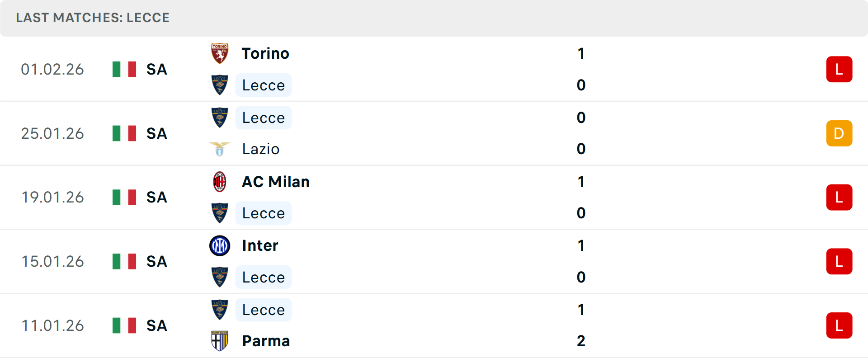
Task: Click Parma's score of 2
Action: point(581,341)
